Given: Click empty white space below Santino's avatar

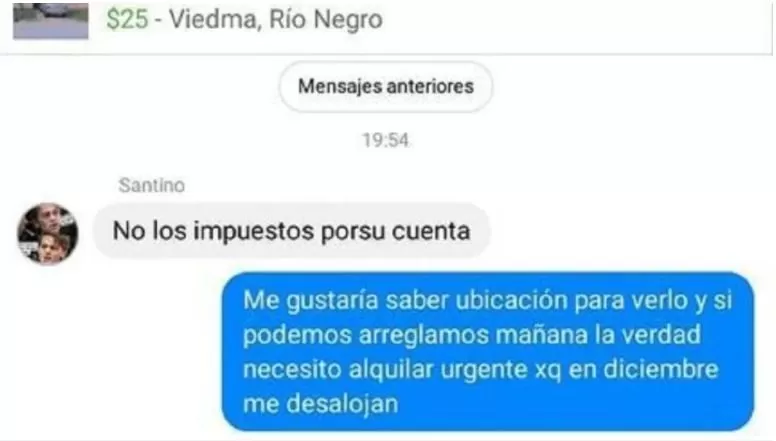Looking at the screenshot, I should coord(99,346).
